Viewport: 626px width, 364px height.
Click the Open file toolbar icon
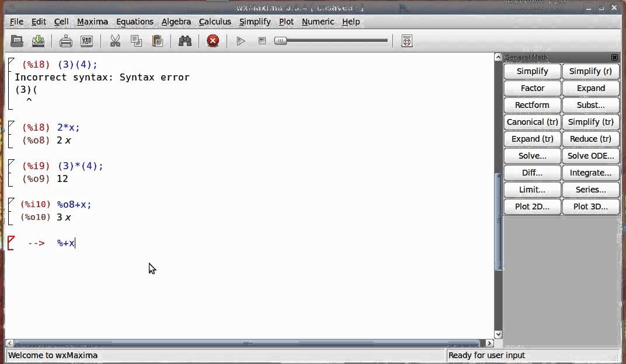(x=17, y=41)
